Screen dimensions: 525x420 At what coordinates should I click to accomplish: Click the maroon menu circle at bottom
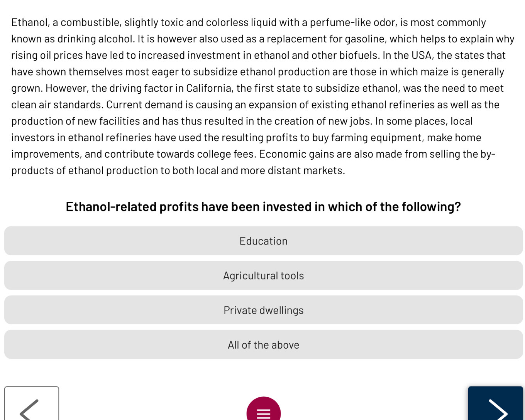(x=263, y=413)
